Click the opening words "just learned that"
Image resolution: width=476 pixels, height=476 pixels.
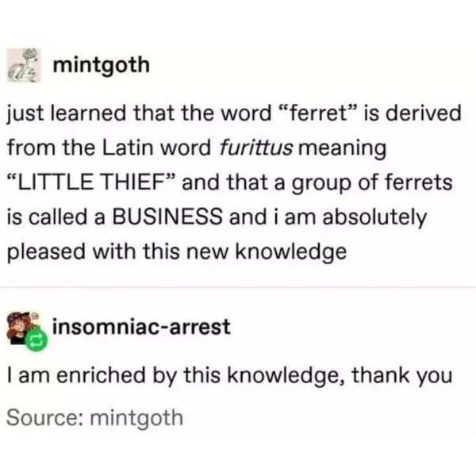[x=90, y=114]
